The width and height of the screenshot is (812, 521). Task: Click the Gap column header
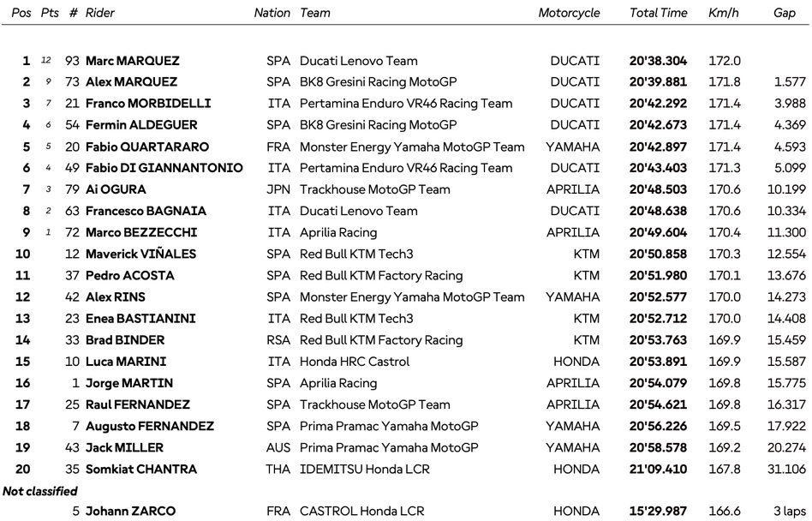[784, 13]
